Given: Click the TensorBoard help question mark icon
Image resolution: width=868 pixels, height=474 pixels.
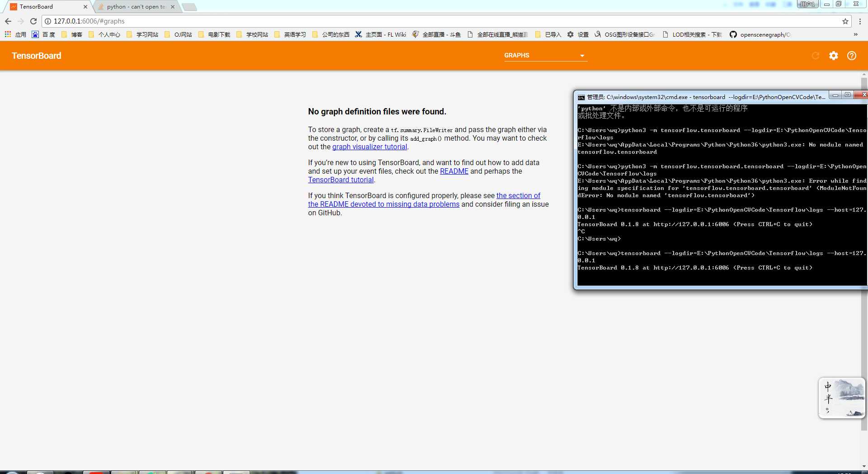Looking at the screenshot, I should tap(852, 56).
